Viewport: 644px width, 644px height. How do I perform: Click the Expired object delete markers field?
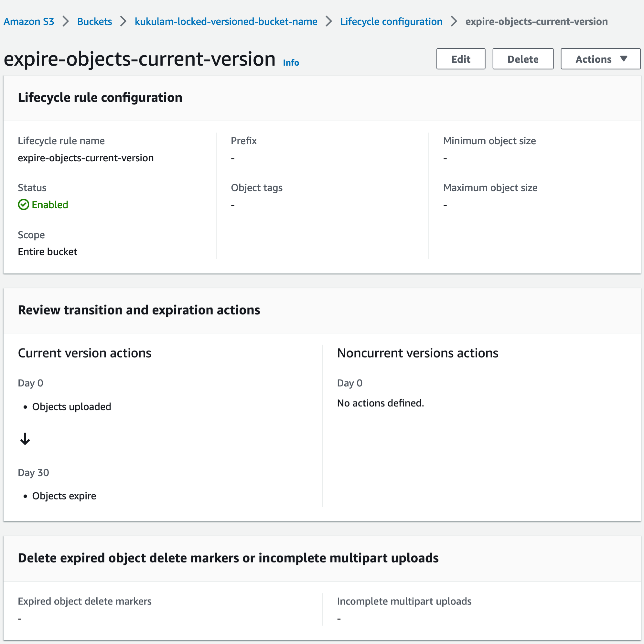tap(85, 601)
